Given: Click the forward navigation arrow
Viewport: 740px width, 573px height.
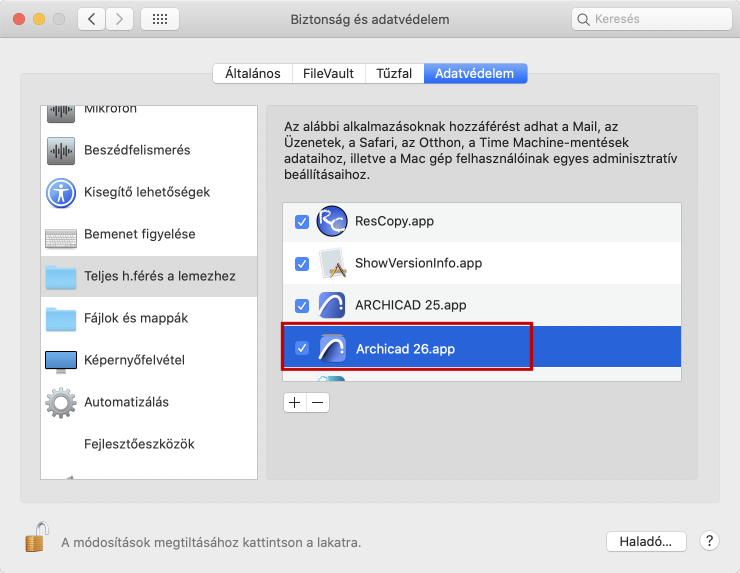Looking at the screenshot, I should pyautogui.click(x=119, y=19).
